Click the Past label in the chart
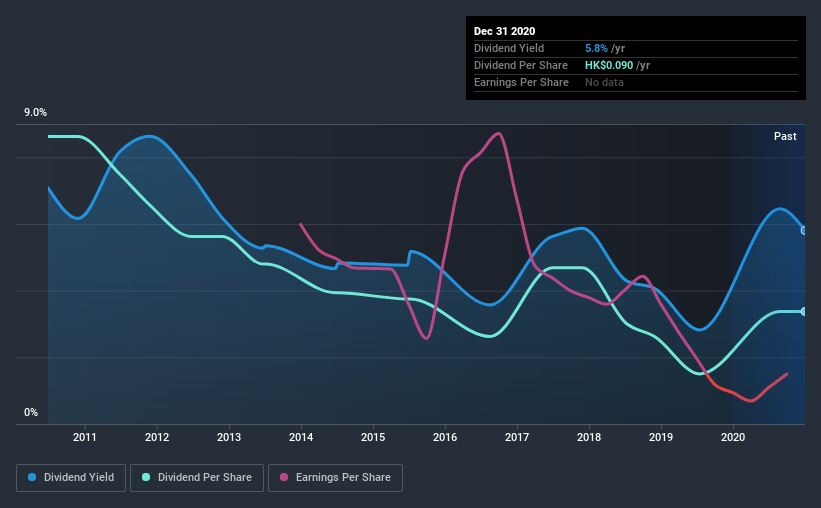Image resolution: width=821 pixels, height=508 pixels. pos(785,137)
